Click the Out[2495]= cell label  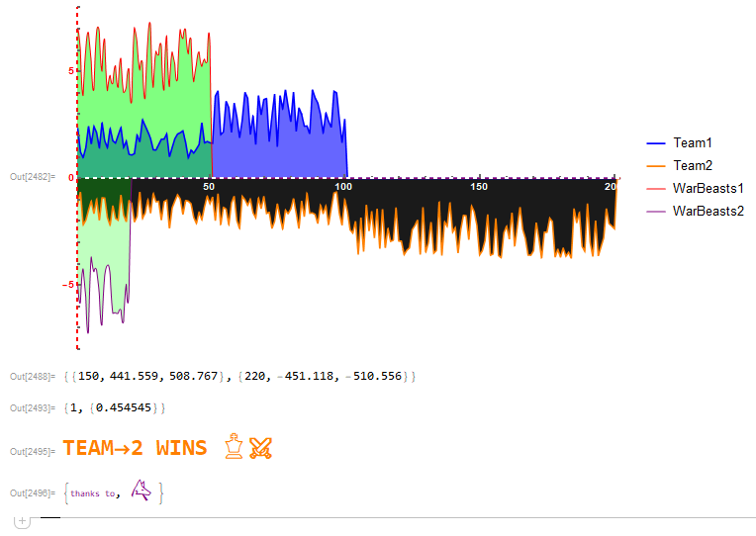[x=33, y=452]
